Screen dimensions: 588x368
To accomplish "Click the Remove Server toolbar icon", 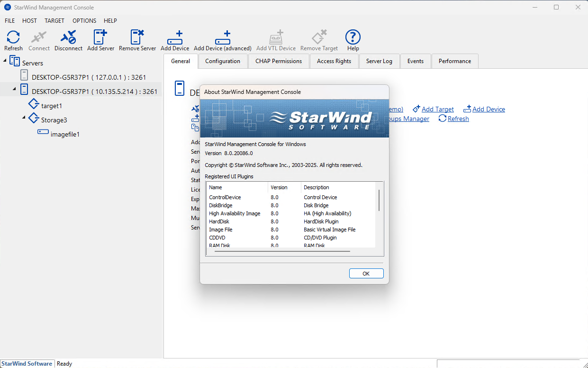I will pos(137,37).
